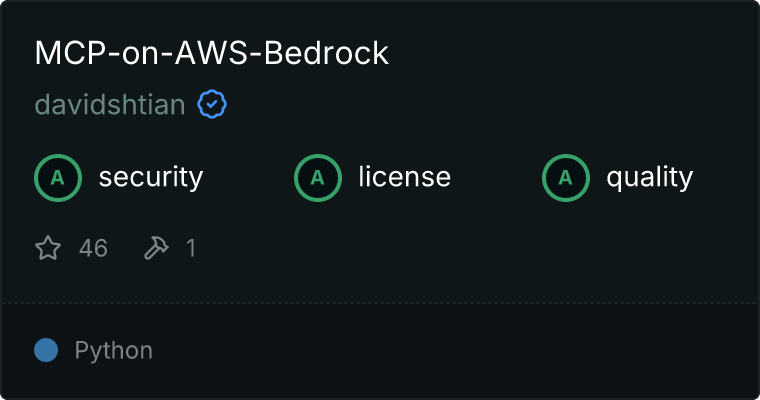Open the davidshtian author profile
The height and width of the screenshot is (400, 760).
110,104
